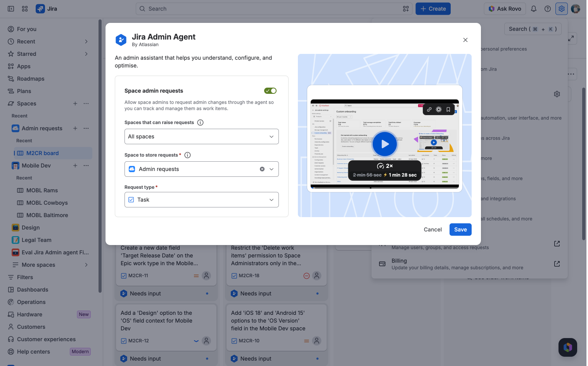
Task: Click the Create button
Action: (433, 9)
